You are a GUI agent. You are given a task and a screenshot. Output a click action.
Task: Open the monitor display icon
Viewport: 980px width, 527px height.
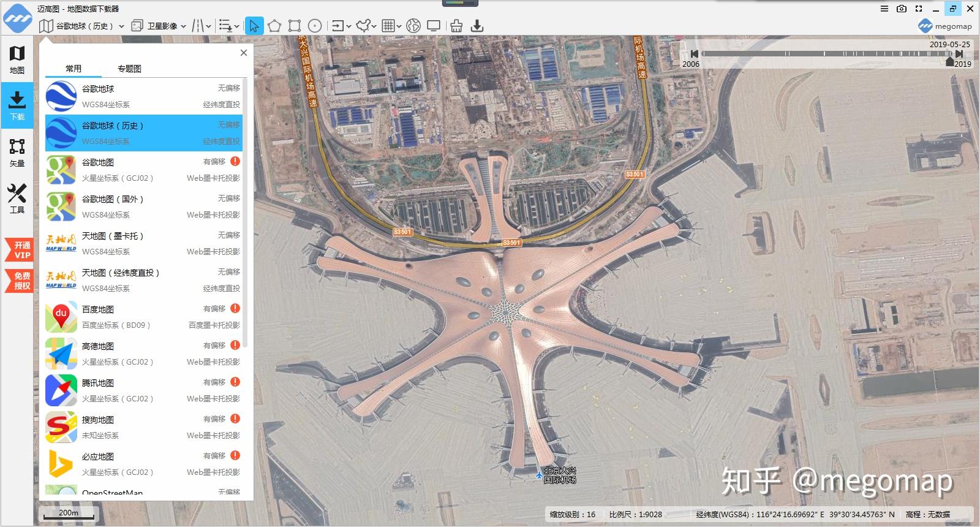[x=434, y=26]
